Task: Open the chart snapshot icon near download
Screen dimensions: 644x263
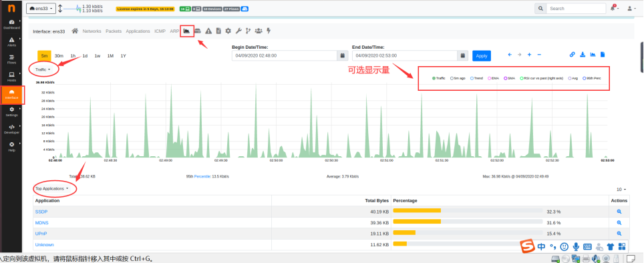Action: pyautogui.click(x=593, y=55)
